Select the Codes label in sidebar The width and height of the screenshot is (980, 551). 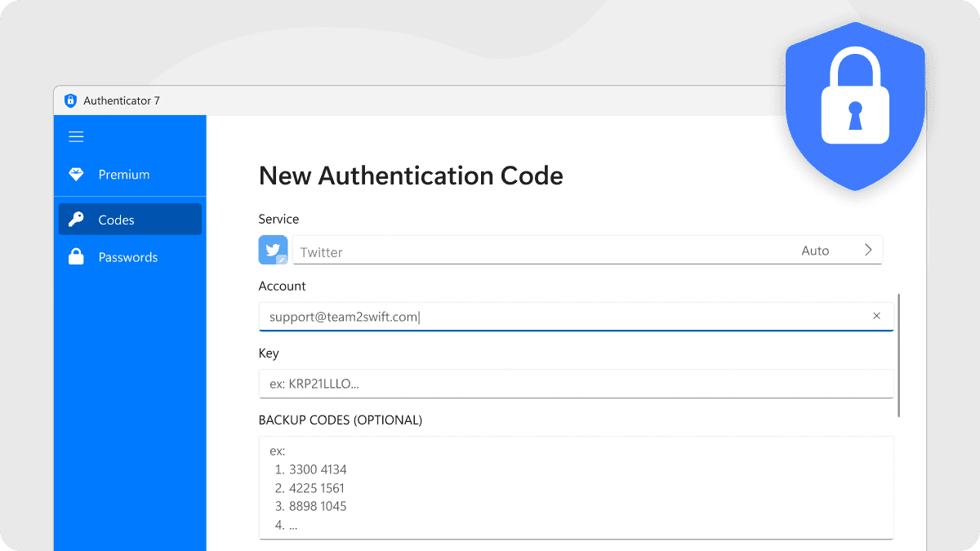point(116,220)
